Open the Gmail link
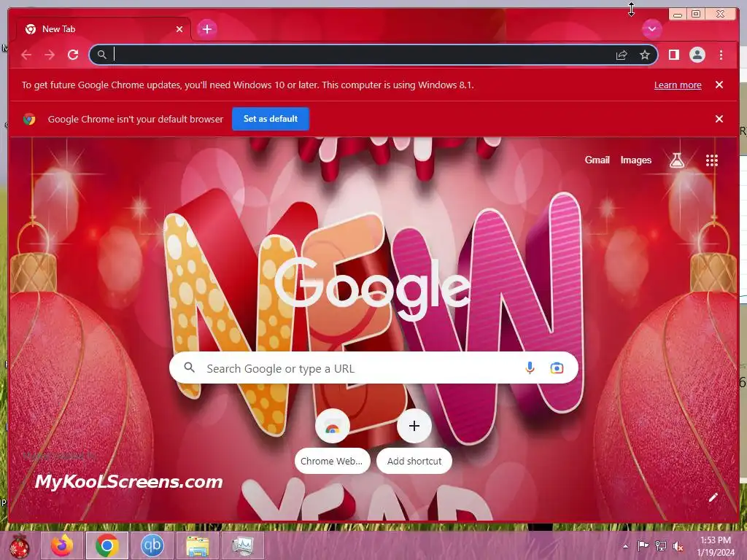This screenshot has width=747, height=560. (597, 160)
